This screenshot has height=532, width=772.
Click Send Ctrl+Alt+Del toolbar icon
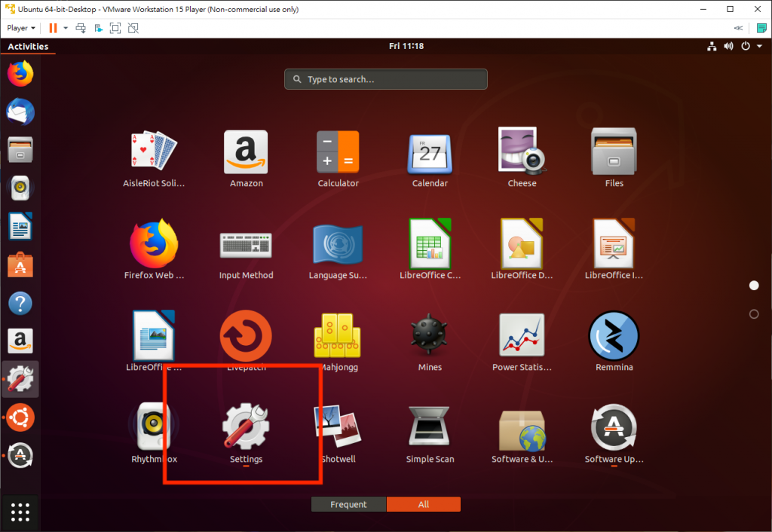click(x=81, y=28)
